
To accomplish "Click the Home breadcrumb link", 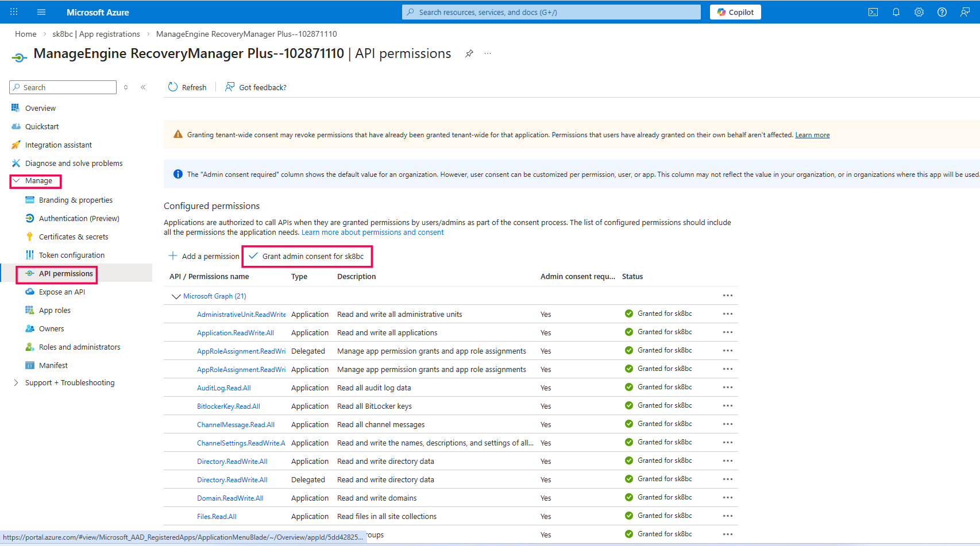I will [26, 34].
